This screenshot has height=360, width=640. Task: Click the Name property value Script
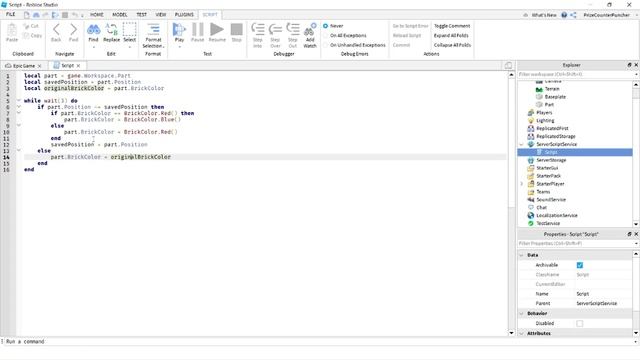point(582,294)
